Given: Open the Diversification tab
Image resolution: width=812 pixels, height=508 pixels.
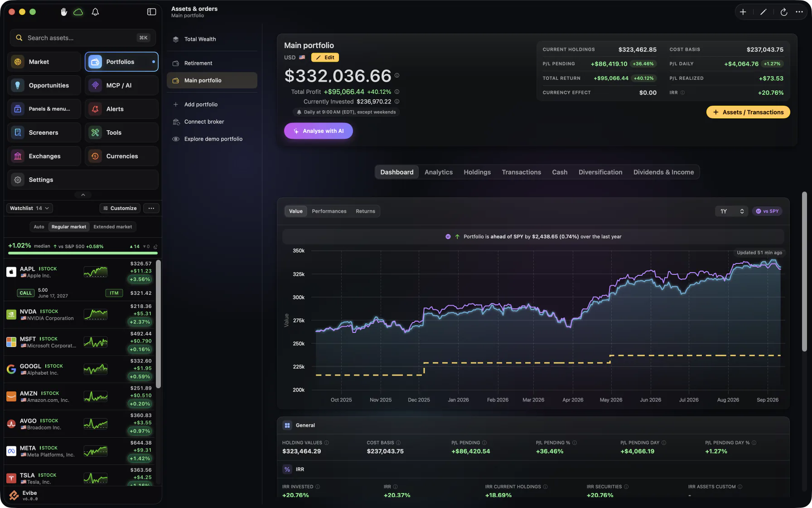Looking at the screenshot, I should pos(600,172).
